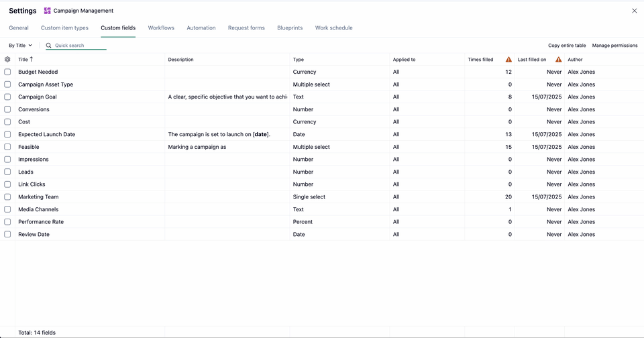Open the Campaign Asset Type field

pyautogui.click(x=46, y=84)
